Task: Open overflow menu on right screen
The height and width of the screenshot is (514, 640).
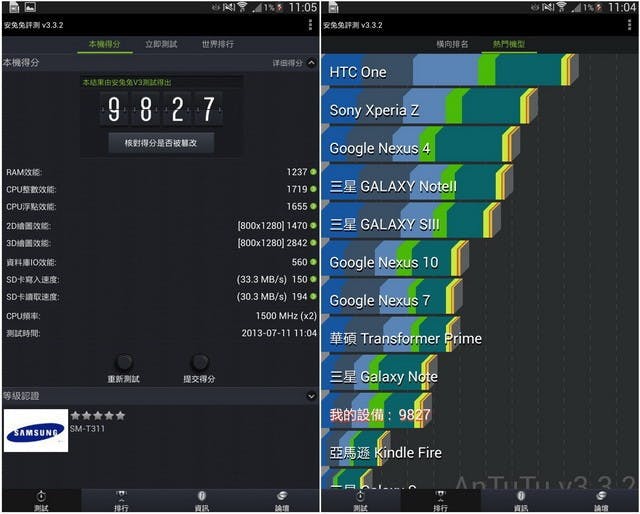Action: tap(630, 24)
